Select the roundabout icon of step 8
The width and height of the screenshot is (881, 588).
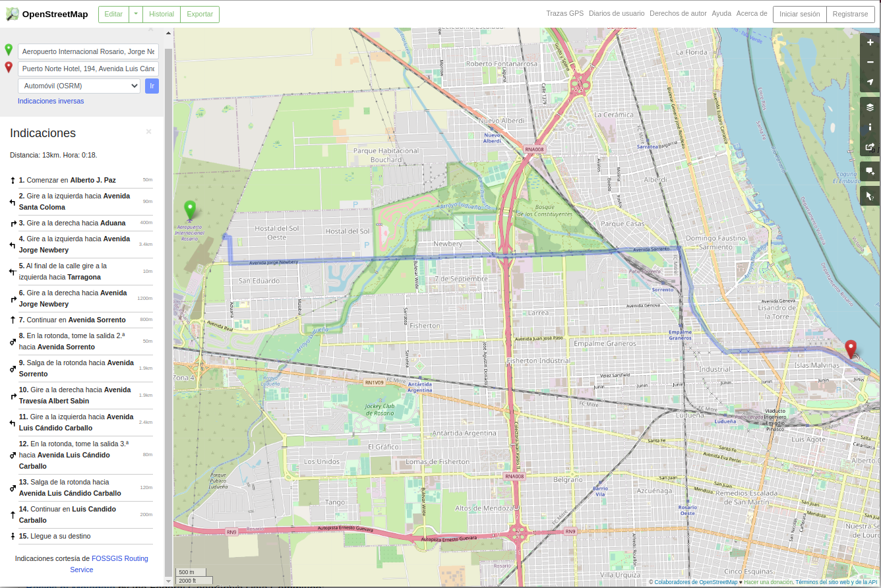(x=13, y=341)
